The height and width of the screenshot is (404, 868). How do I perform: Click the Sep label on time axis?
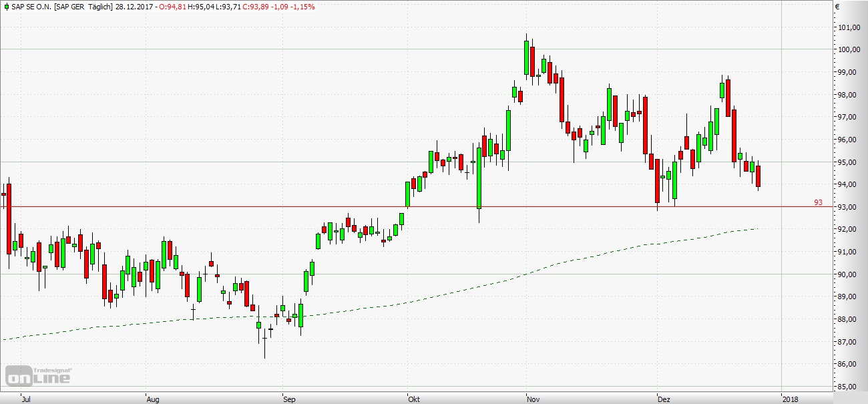pos(290,399)
